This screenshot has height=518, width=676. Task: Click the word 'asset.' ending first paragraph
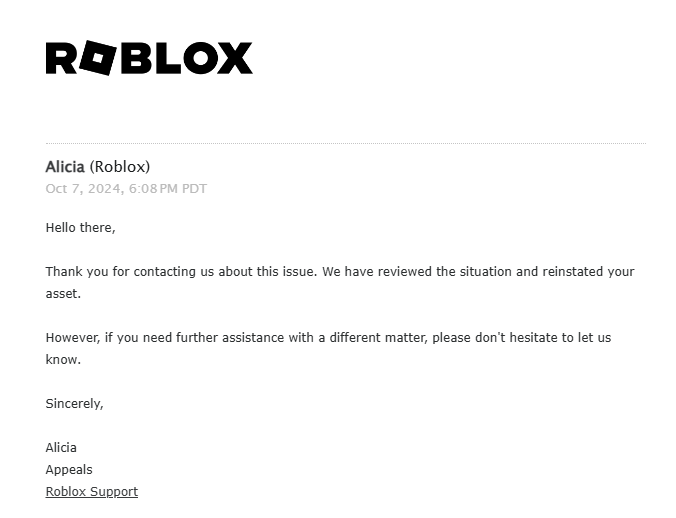[63, 294]
